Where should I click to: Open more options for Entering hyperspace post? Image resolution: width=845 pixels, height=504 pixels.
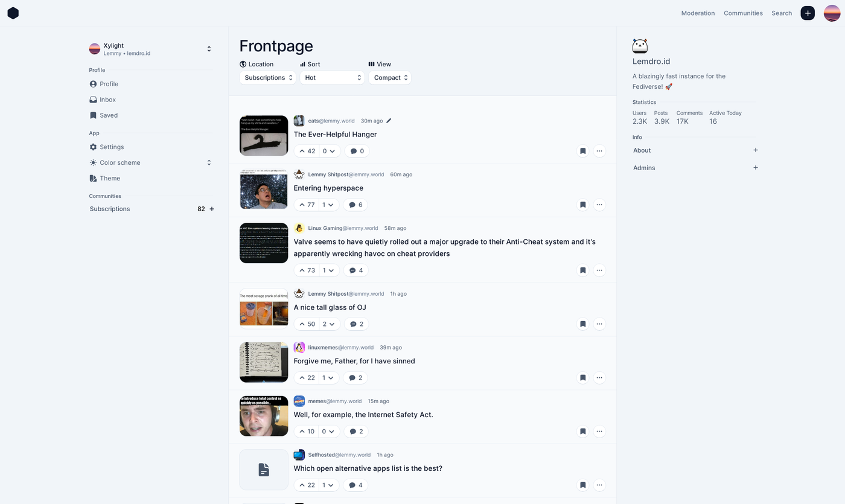pyautogui.click(x=599, y=205)
